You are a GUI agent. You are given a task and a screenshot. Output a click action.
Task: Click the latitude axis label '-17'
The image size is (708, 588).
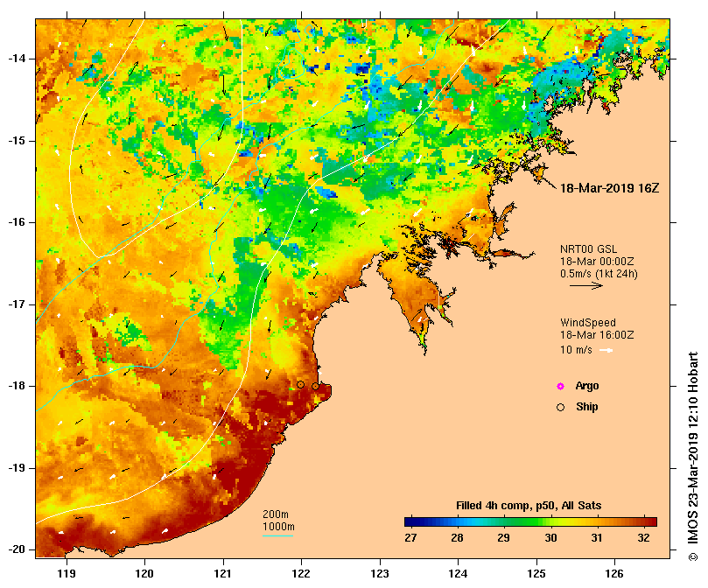point(17,304)
